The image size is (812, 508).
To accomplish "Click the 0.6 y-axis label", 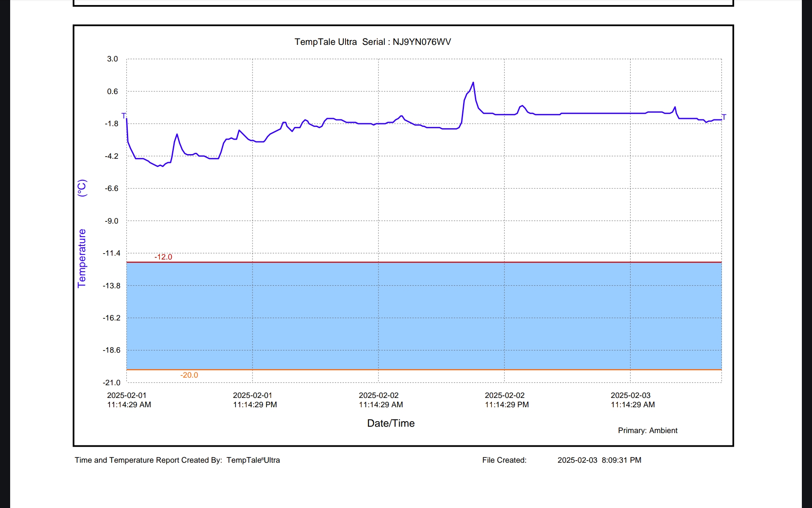I will click(x=112, y=91).
